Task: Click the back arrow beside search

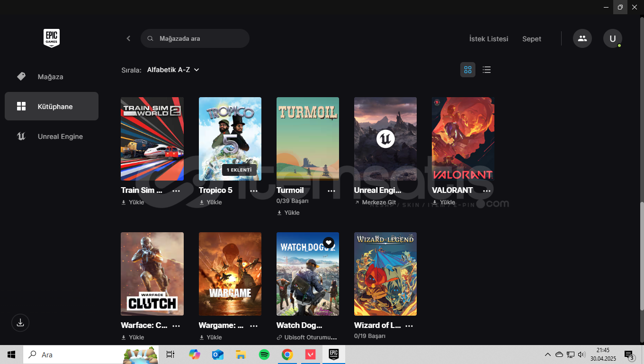Action: 128,38
